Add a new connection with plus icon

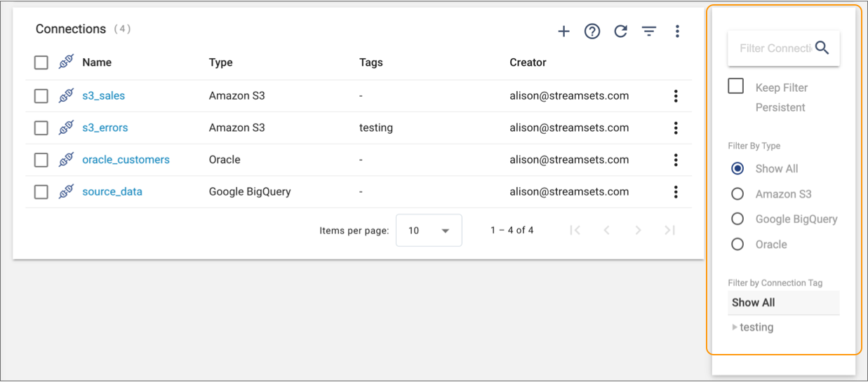pos(563,32)
